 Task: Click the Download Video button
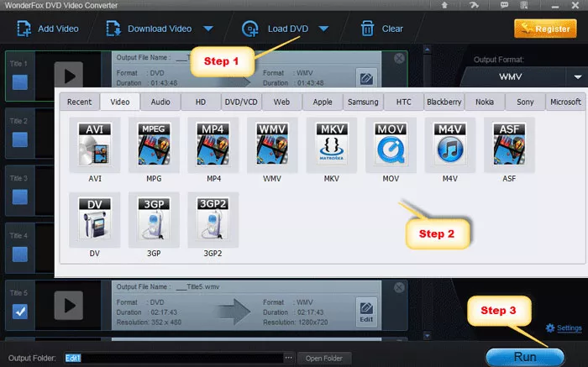(149, 29)
